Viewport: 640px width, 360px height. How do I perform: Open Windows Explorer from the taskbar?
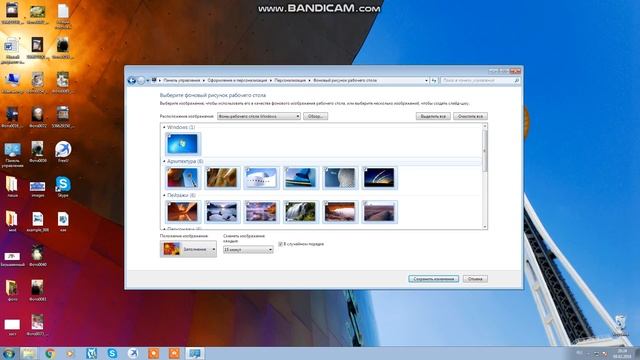[x=29, y=353]
